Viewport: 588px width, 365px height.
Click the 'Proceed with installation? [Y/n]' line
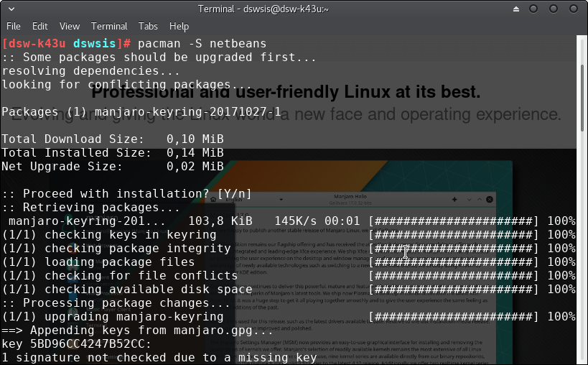click(126, 193)
